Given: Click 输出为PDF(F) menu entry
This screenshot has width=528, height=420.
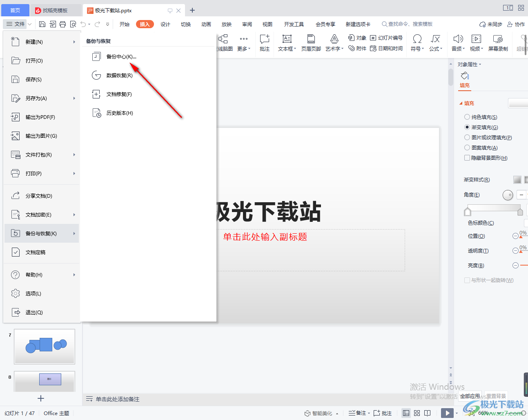Looking at the screenshot, I should coord(41,117).
